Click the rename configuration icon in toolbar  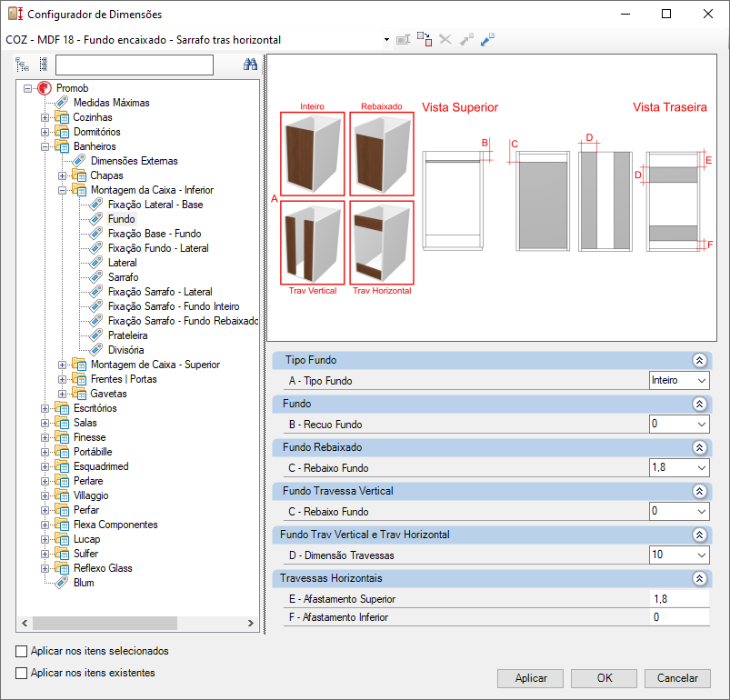point(403,40)
